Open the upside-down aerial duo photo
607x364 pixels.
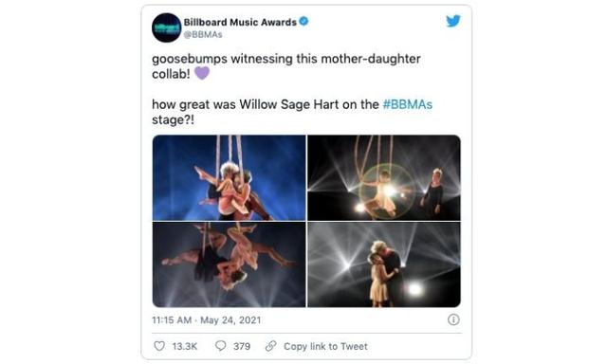click(x=229, y=264)
